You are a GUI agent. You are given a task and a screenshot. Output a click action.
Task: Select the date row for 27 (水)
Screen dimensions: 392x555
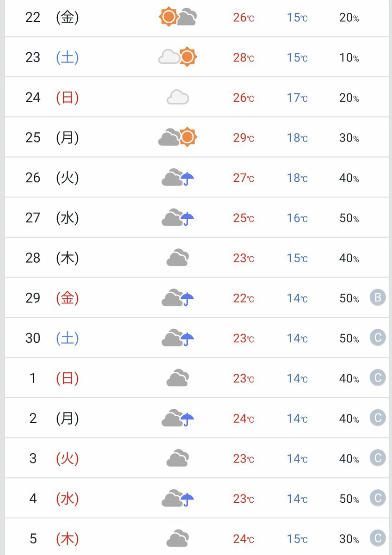click(52, 218)
